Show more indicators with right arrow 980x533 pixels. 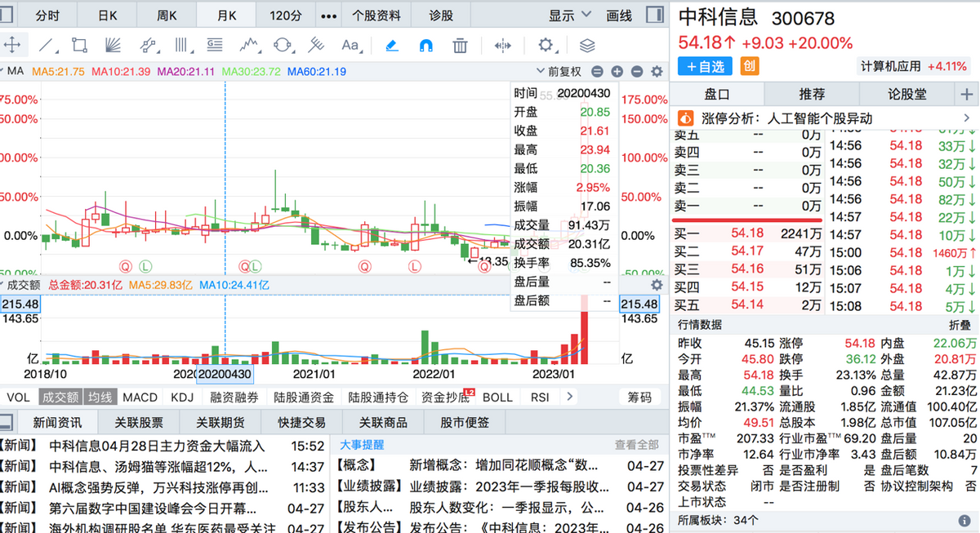(x=569, y=397)
